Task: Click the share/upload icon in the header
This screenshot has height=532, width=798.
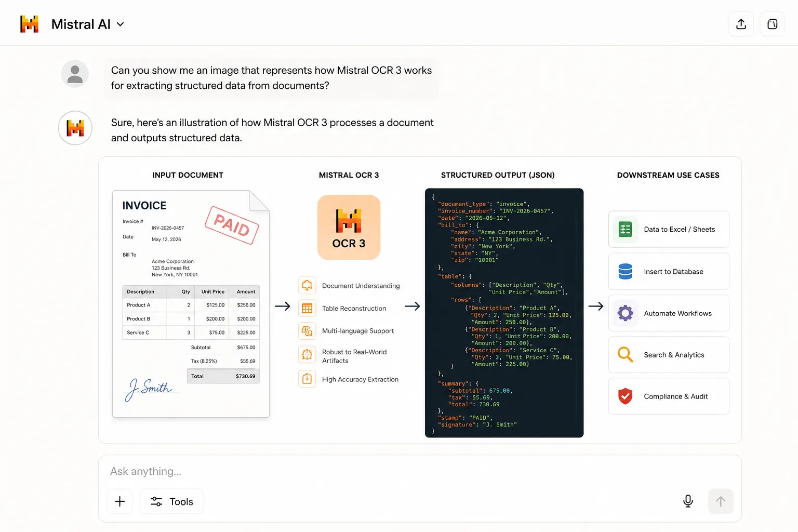Action: [741, 24]
